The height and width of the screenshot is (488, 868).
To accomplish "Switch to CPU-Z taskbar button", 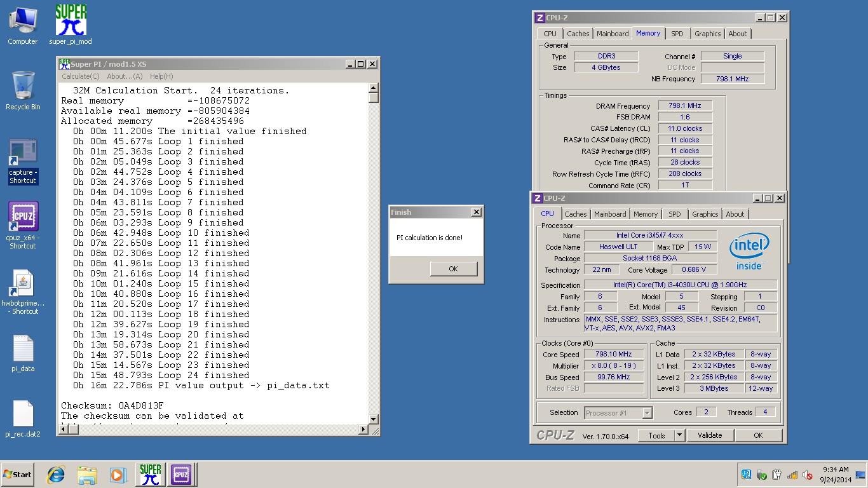I will click(181, 475).
